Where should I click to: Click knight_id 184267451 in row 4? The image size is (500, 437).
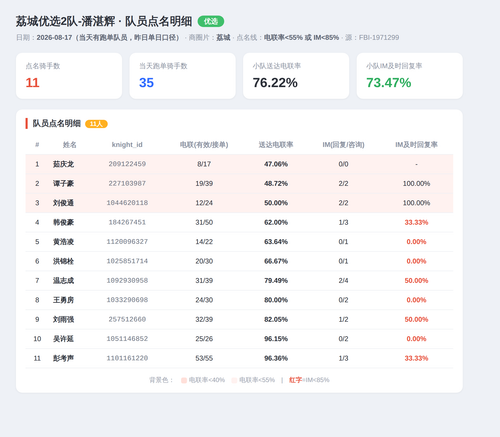(127, 222)
